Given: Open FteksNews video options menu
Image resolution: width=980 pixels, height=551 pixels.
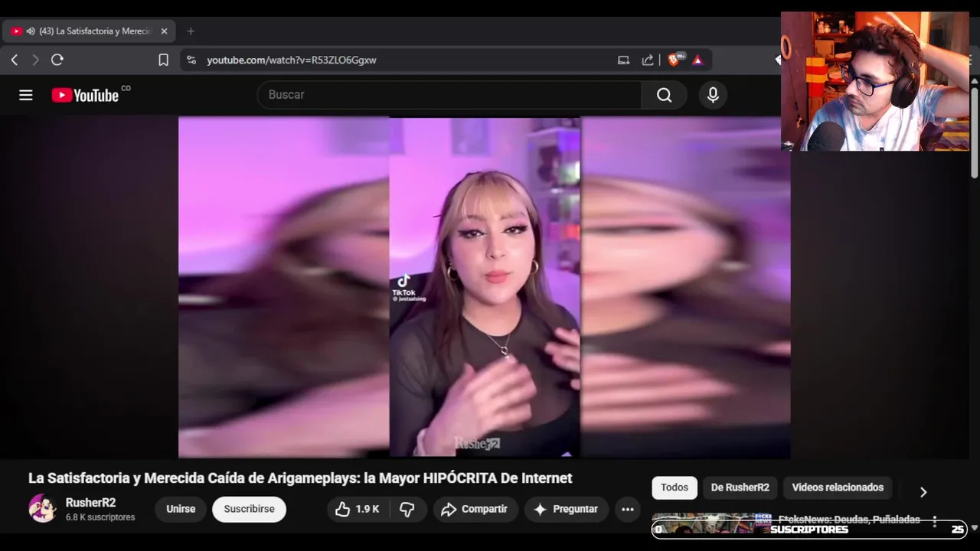Looking at the screenshot, I should (x=934, y=521).
